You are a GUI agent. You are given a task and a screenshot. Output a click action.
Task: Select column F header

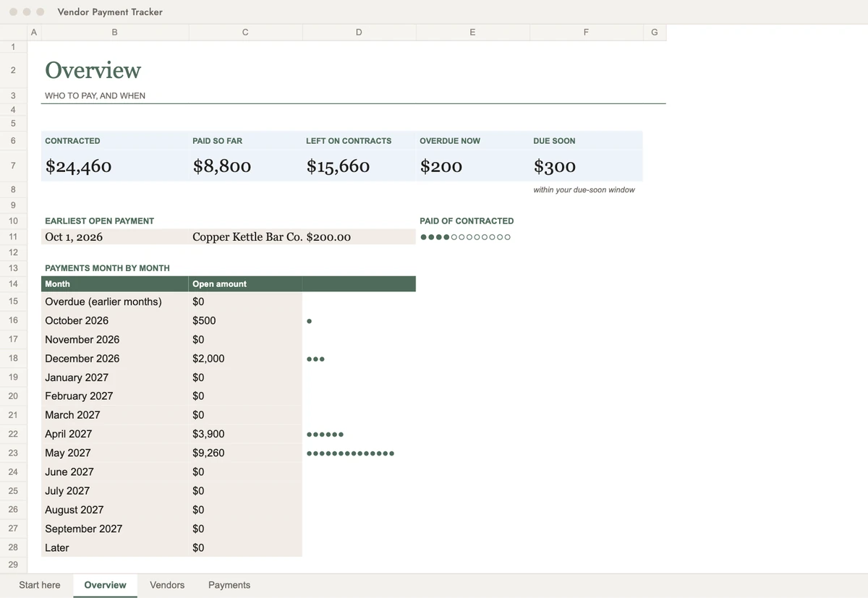(586, 32)
